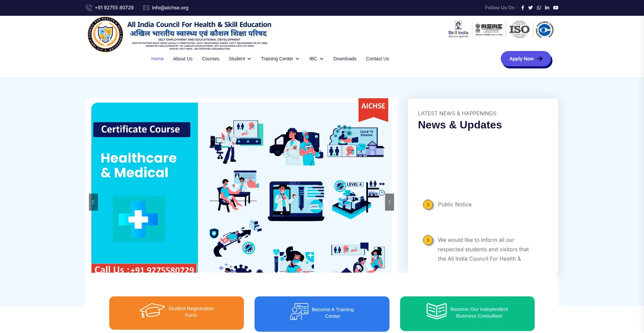
Task: Advance to the next carousel slide
Action: 389,202
